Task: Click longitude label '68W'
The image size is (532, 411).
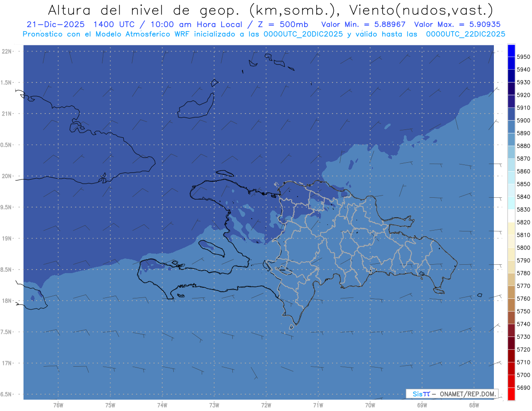Action: (474, 405)
